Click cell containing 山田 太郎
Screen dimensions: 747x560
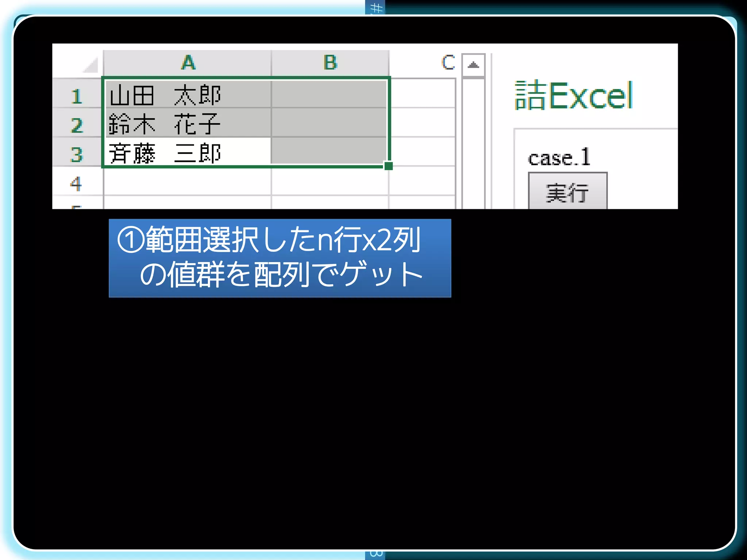click(188, 94)
